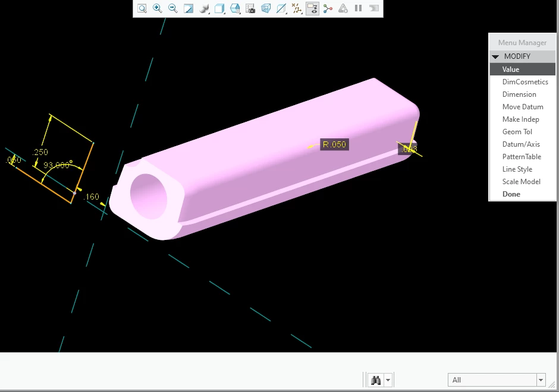Toggle the Perspective View icon
This screenshot has height=392, width=559.
(266, 8)
